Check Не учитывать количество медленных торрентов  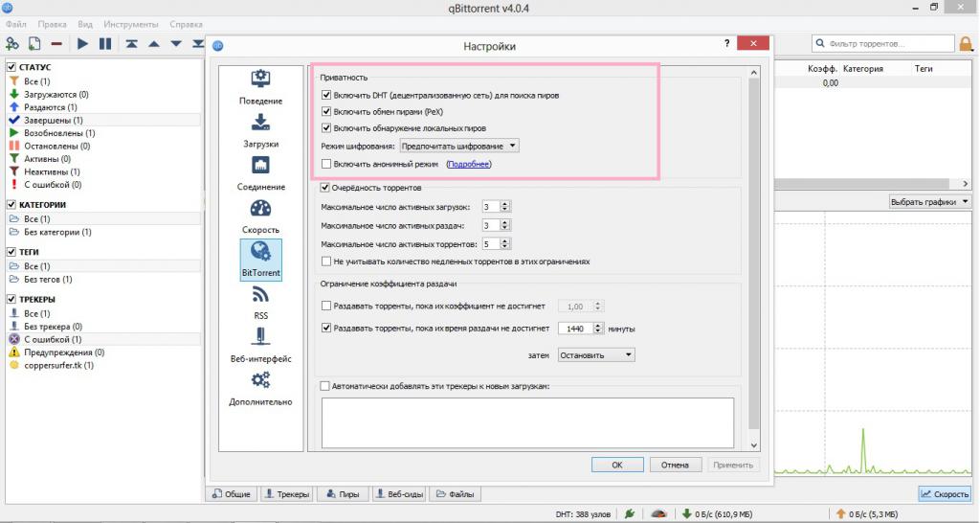coord(325,261)
